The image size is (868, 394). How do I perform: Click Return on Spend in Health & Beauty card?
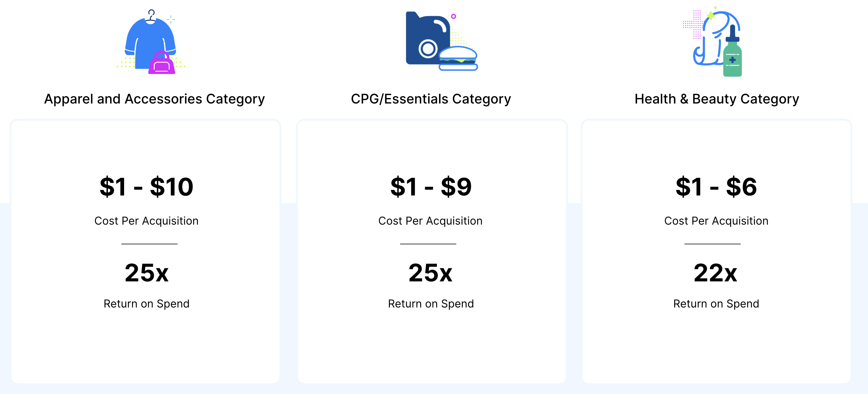coord(716,304)
